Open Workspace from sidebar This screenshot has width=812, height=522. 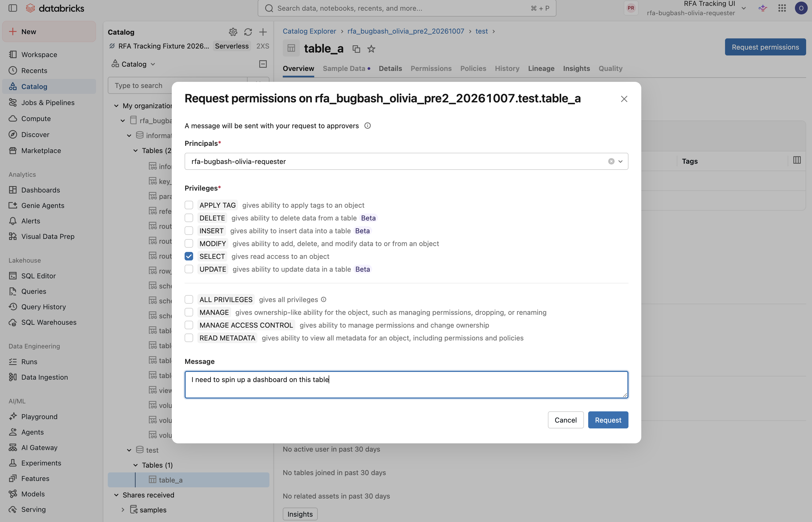tap(39, 55)
